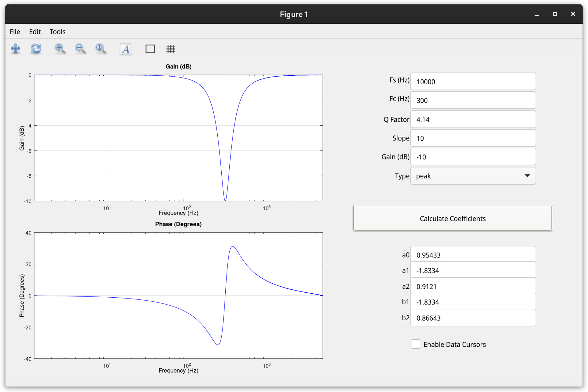Open the Text annotation tool
The width and height of the screenshot is (588, 392).
125,49
